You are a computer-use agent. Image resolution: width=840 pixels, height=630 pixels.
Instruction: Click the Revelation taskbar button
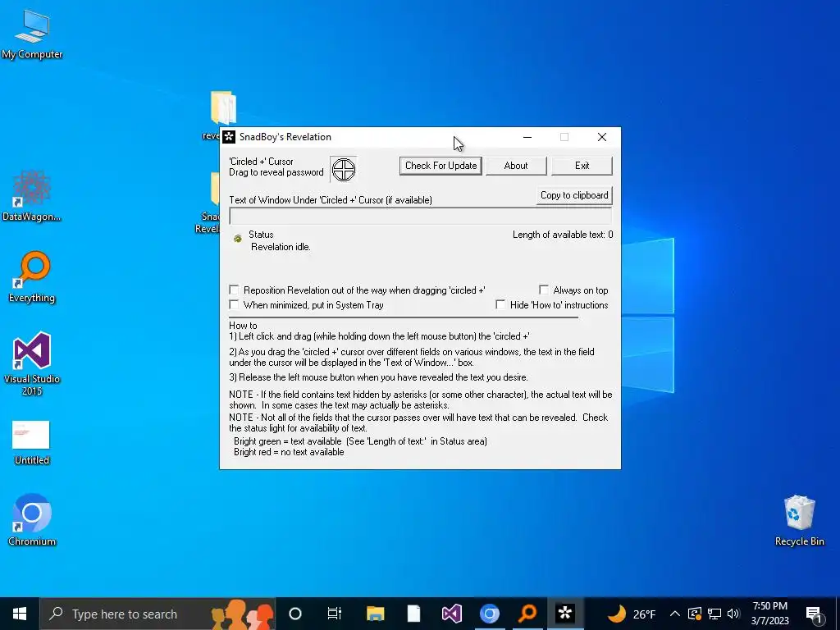565,614
